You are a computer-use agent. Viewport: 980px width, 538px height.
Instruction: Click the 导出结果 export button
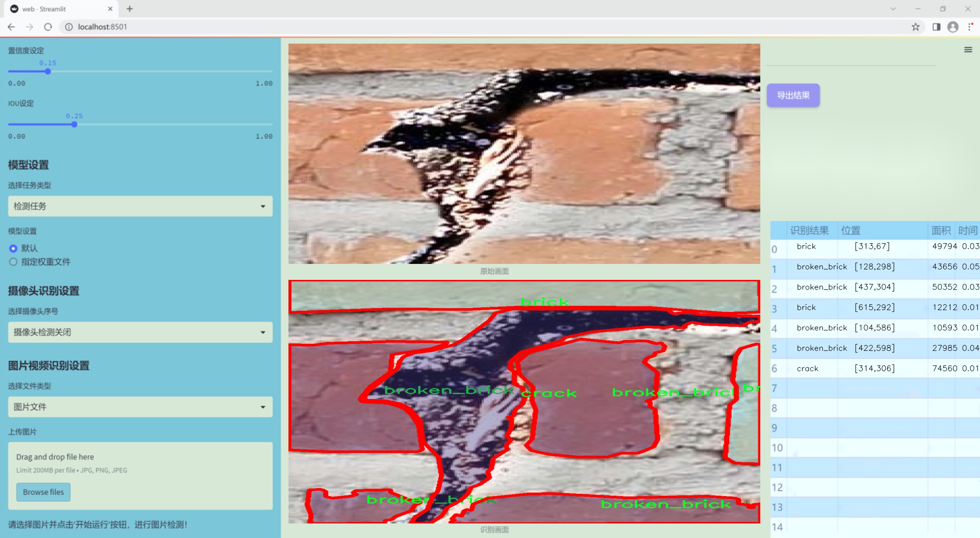click(793, 96)
